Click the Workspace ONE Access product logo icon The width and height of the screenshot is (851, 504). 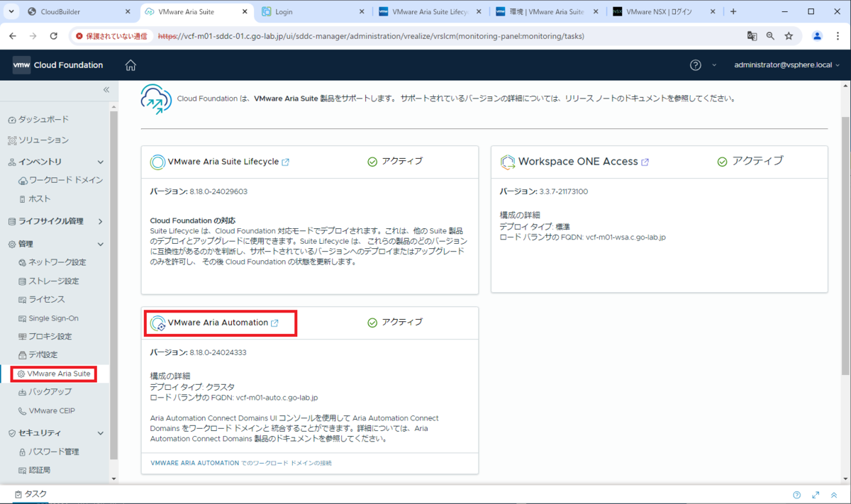coord(508,162)
